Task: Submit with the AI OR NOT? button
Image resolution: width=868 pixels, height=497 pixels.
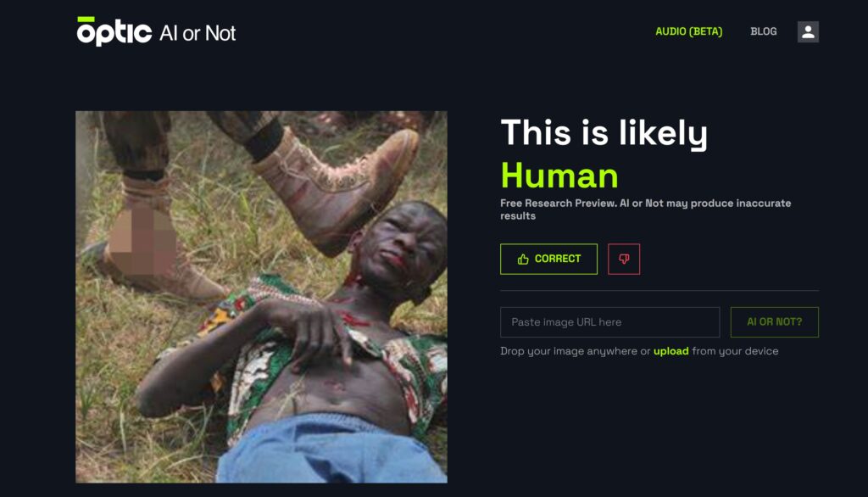Action: 775,322
